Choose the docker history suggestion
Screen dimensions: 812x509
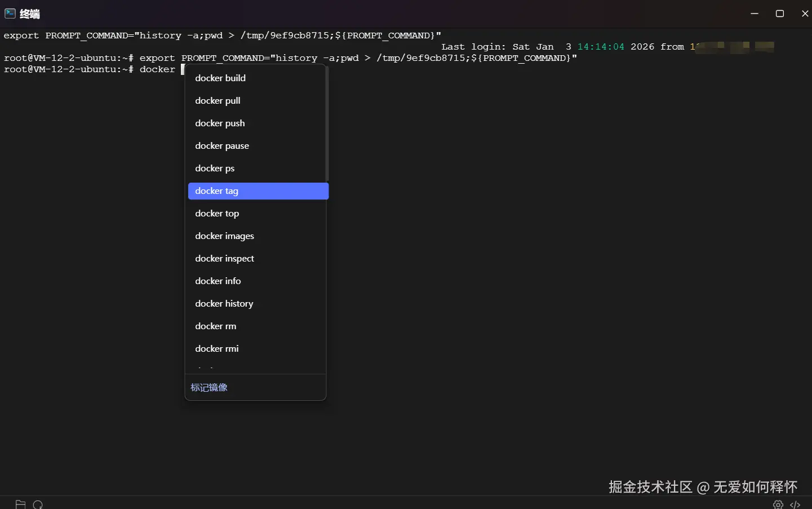[x=224, y=304]
